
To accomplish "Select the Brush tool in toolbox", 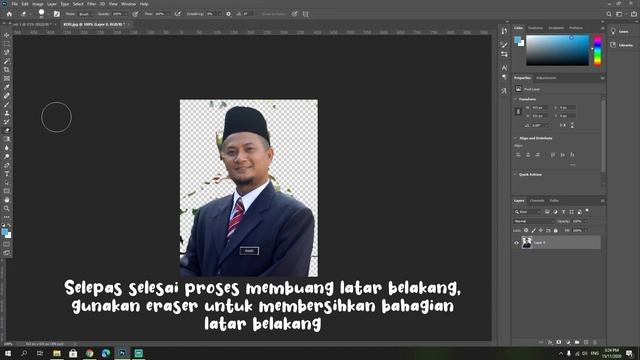I will [7, 104].
